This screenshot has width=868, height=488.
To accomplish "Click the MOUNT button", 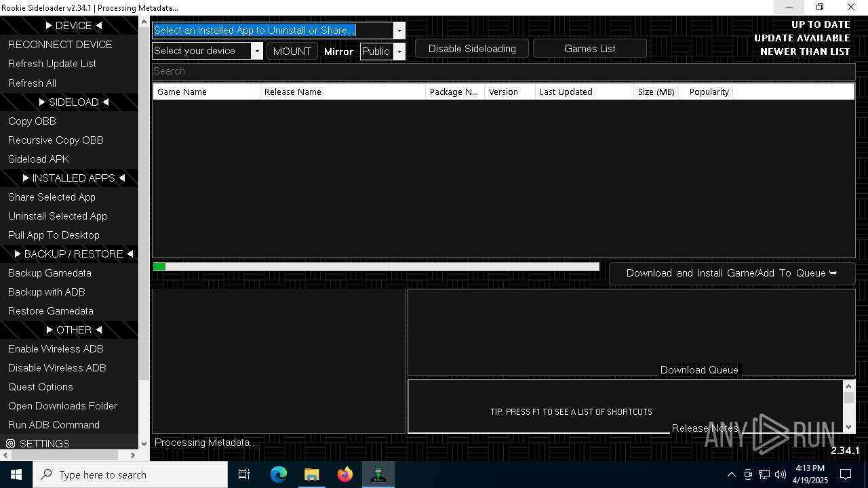I will pyautogui.click(x=292, y=51).
